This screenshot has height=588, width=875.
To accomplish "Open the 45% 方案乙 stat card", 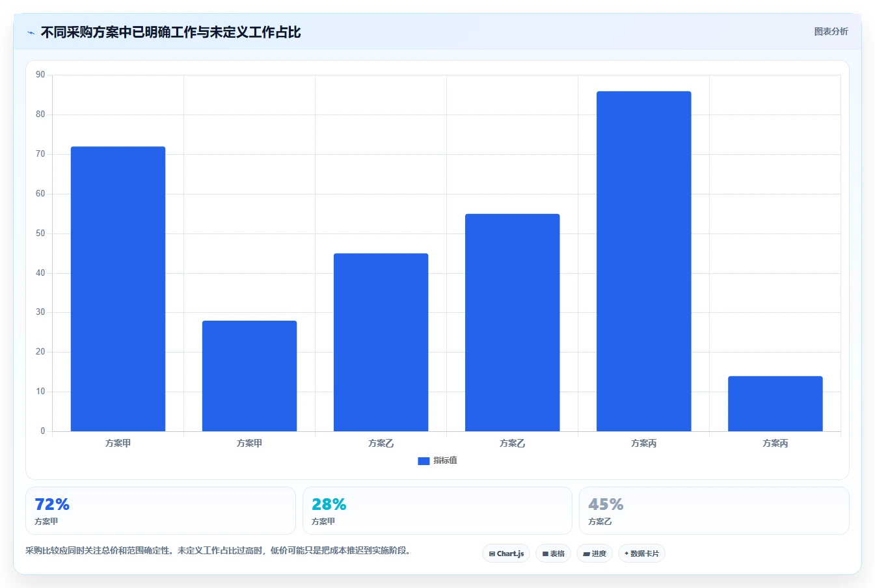I will tap(714, 511).
